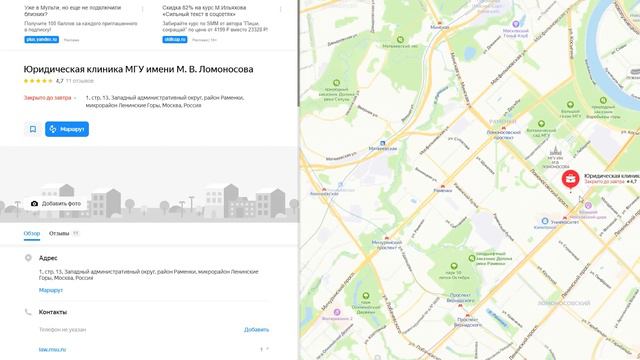This screenshot has width=640, height=360.
Task: Click the Матвеевская railway station icon
Action: coord(382,143)
